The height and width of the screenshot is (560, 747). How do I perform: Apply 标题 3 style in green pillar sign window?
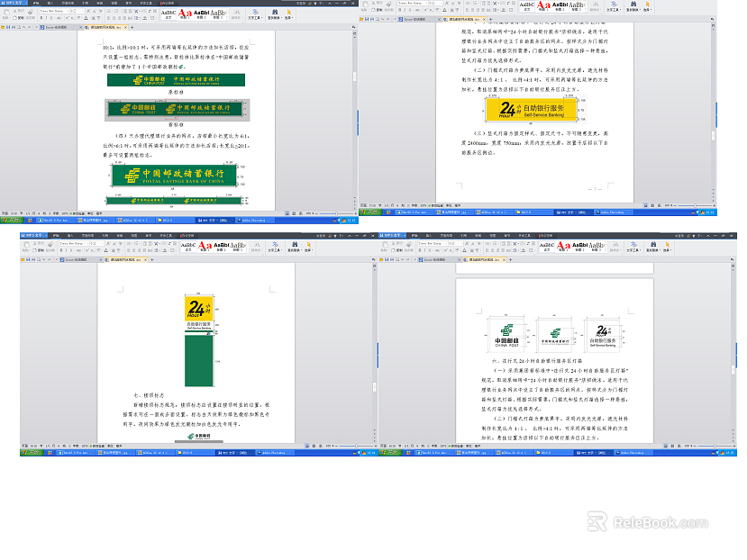(x=238, y=246)
